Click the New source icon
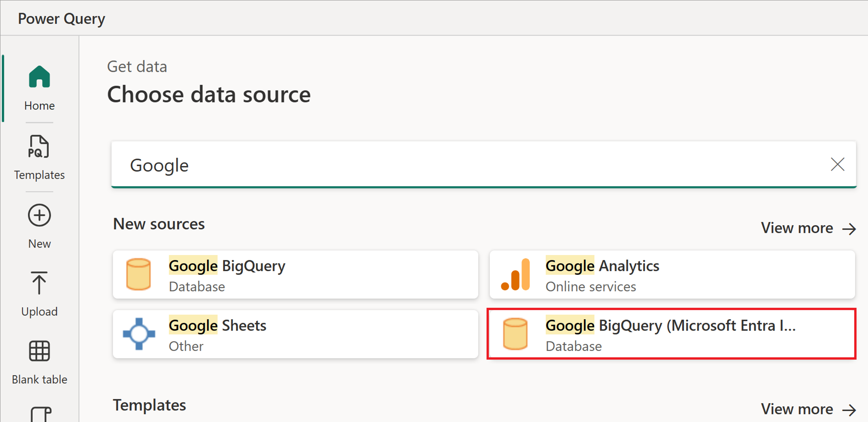Viewport: 868px width, 422px height. (x=39, y=216)
